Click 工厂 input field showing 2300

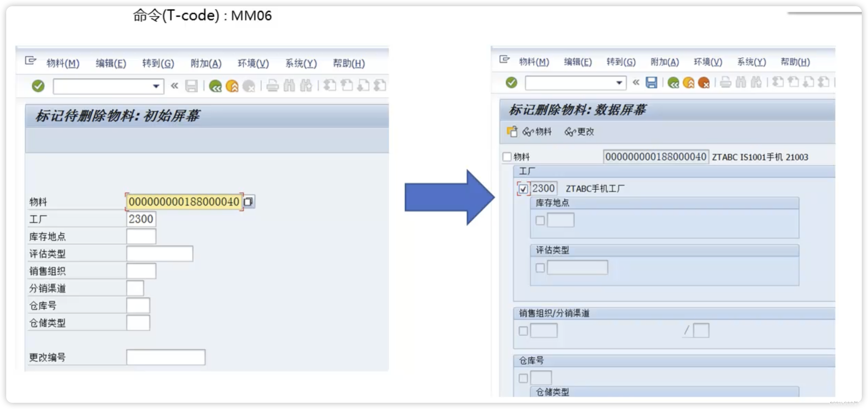(141, 219)
